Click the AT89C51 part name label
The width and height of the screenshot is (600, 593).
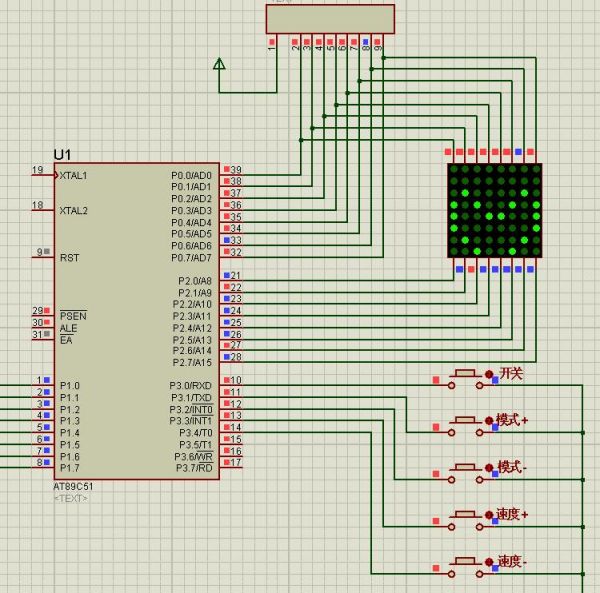(x=75, y=487)
